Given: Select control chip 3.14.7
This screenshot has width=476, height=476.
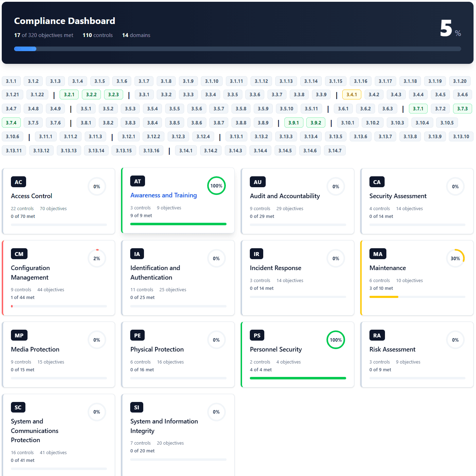Looking at the screenshot, I should coord(335,150).
